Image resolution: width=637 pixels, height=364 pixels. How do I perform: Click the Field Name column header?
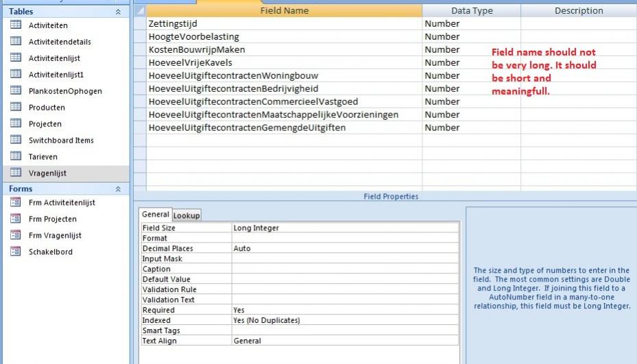pyautogui.click(x=284, y=11)
